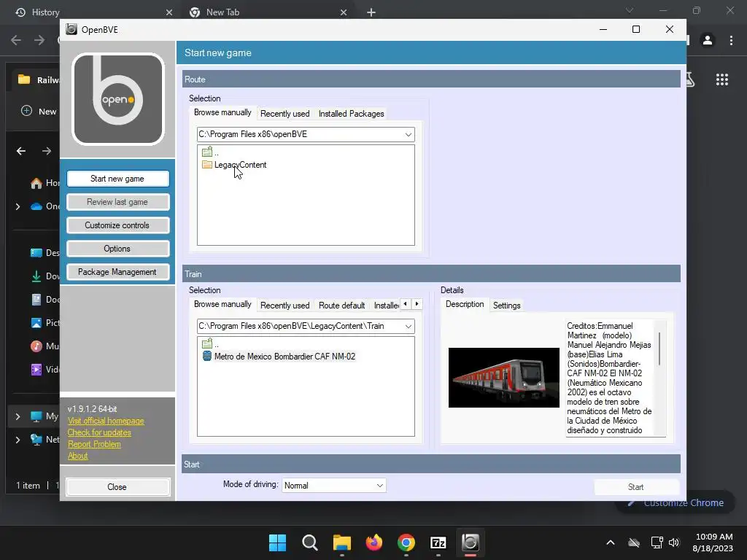Expand the OneDrive node in File Explorer

pos(18,206)
